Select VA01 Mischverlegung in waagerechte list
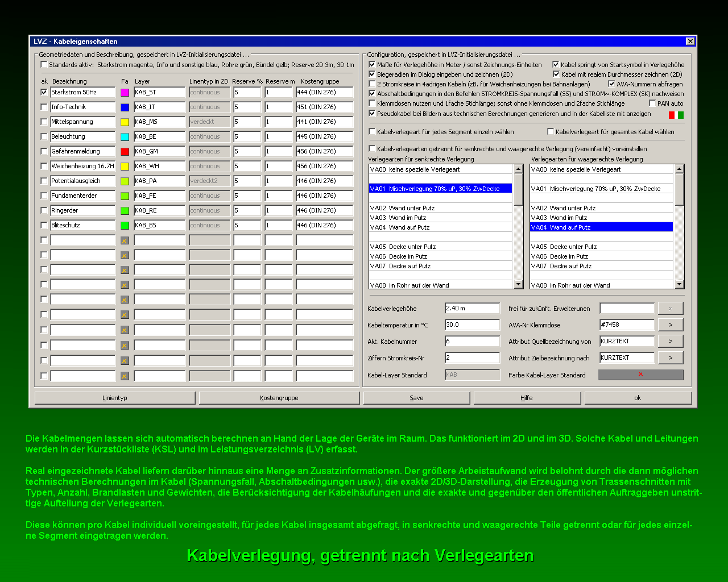This screenshot has height=582, width=728. click(x=602, y=189)
